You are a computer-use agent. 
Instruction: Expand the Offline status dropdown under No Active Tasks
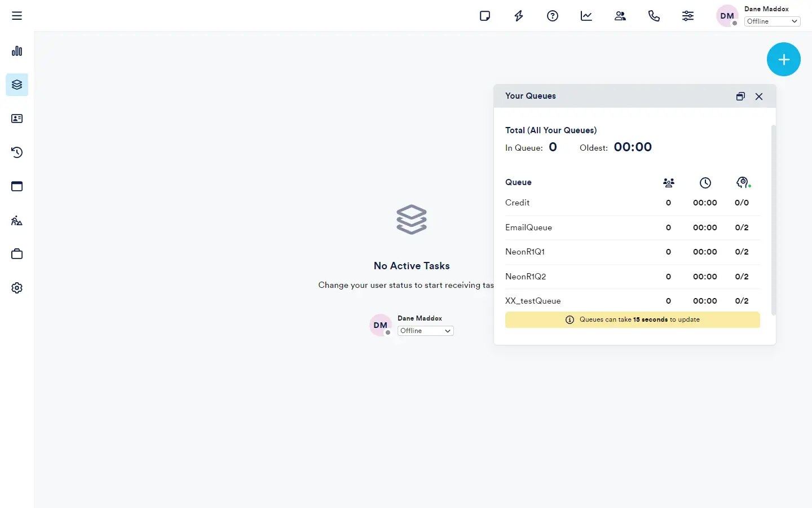tap(425, 331)
